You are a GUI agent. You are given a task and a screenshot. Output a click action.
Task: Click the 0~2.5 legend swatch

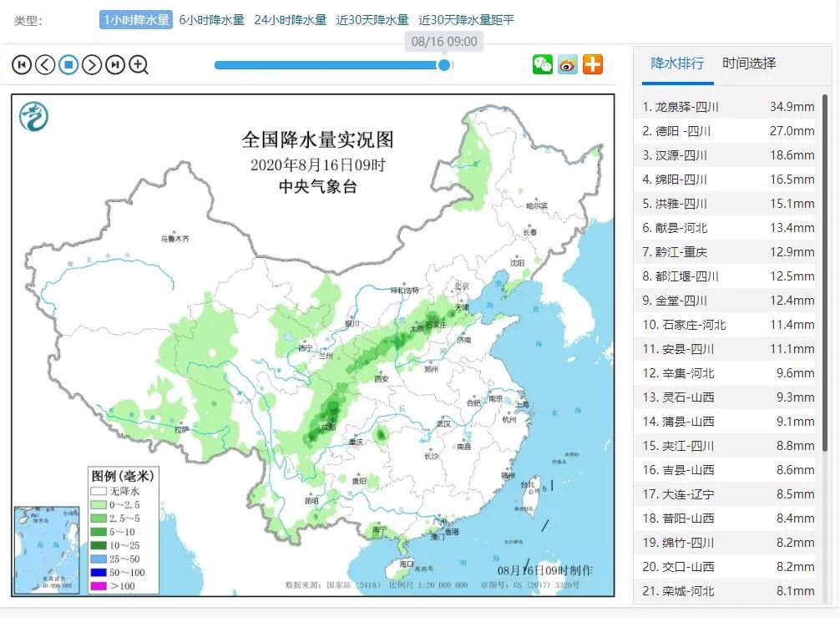[99, 504]
